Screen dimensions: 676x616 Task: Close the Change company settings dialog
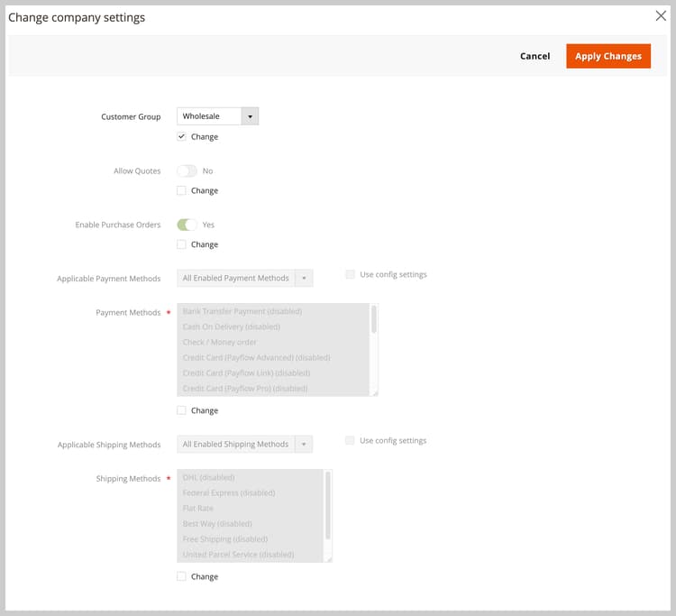pos(661,16)
